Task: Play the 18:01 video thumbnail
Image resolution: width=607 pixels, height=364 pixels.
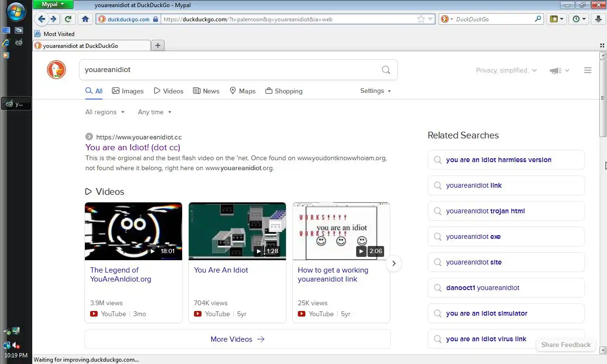Action: point(133,231)
